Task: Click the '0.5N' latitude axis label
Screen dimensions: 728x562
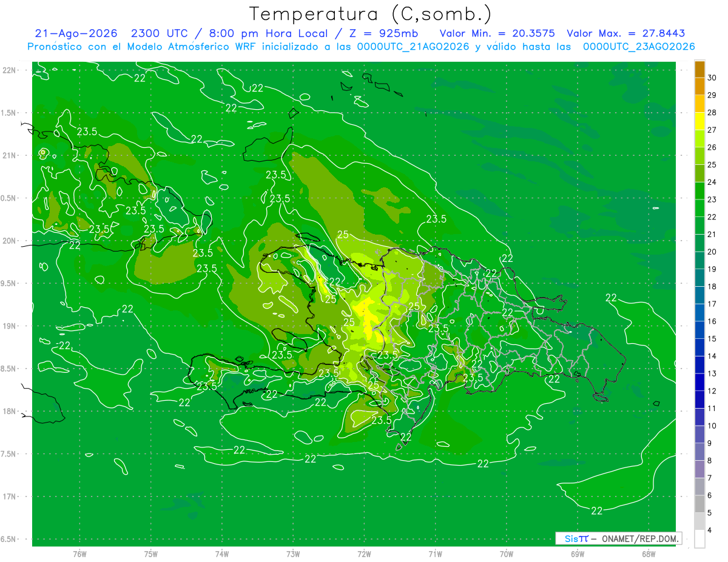Action: pos(8,198)
